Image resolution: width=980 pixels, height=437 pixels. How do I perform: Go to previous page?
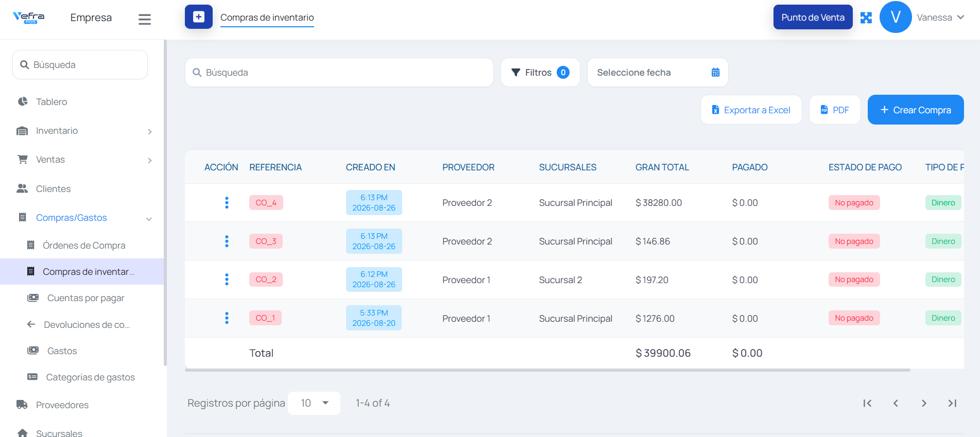(x=896, y=403)
